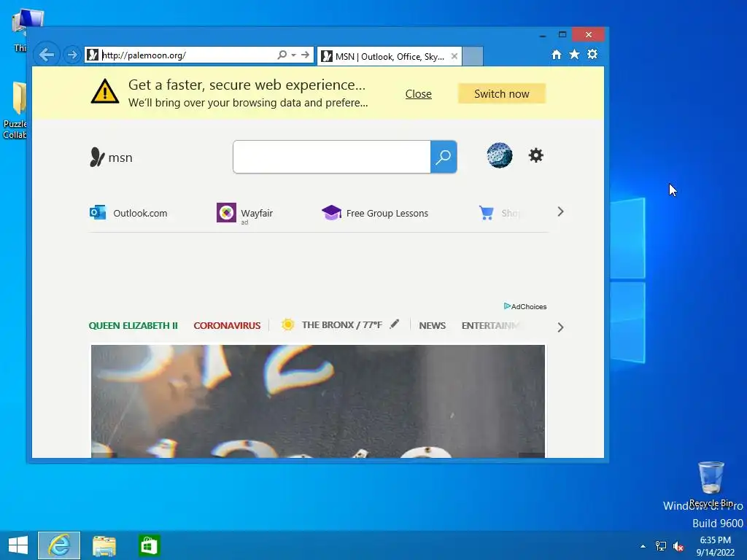Open MSN page settings gear
Image resolution: width=747 pixels, height=560 pixels.
(536, 155)
